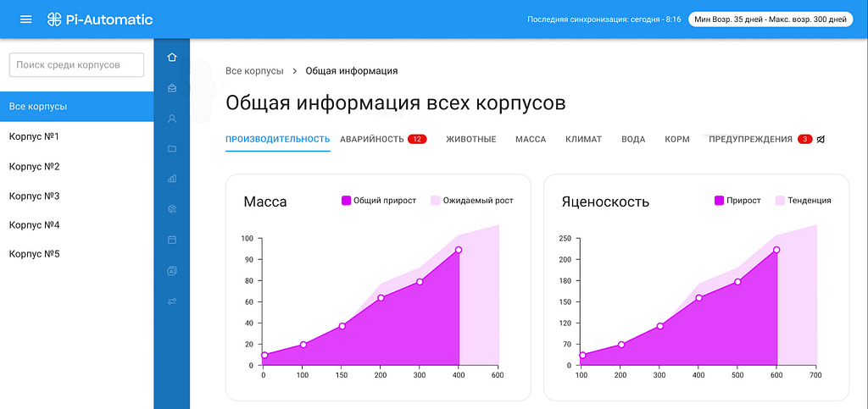The width and height of the screenshot is (868, 409).
Task: Click Общая информация breadcrumb
Action: coord(352,71)
